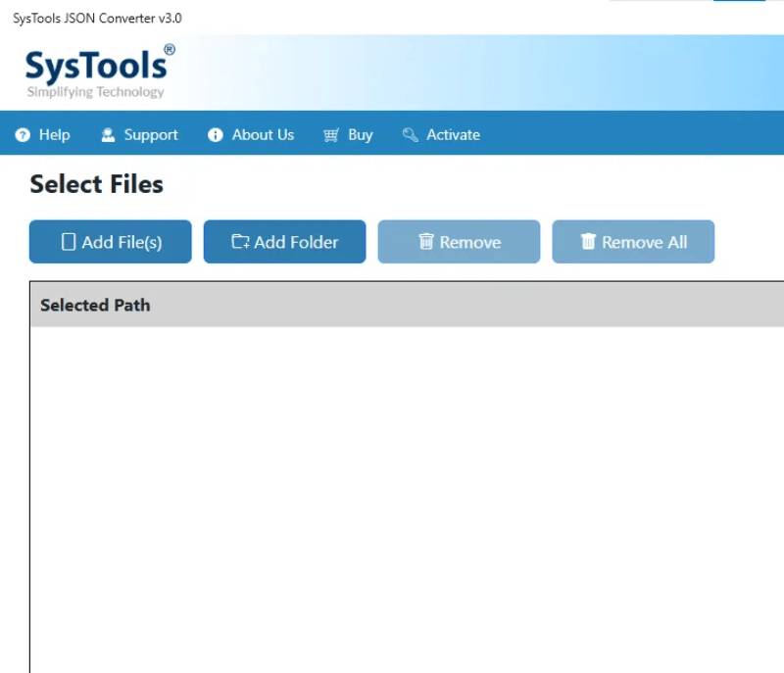The height and width of the screenshot is (673, 784).
Task: Open the About Us menu label
Action: click(263, 135)
